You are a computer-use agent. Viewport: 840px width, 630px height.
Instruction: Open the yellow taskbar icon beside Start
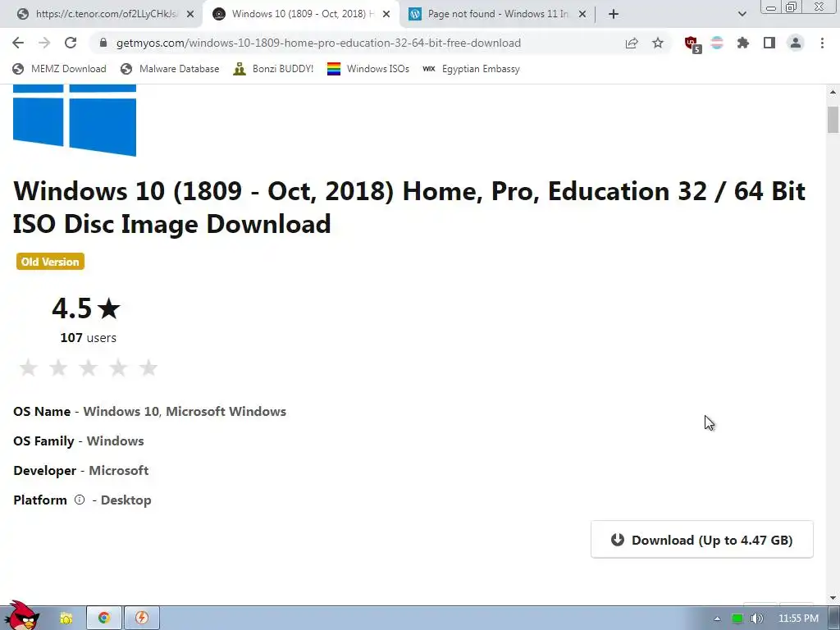pos(66,619)
